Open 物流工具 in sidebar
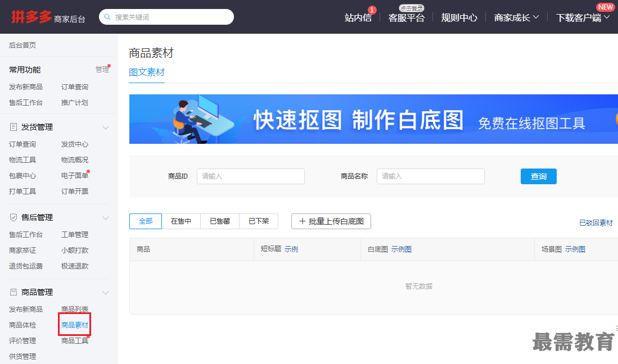The image size is (618, 364). click(22, 160)
